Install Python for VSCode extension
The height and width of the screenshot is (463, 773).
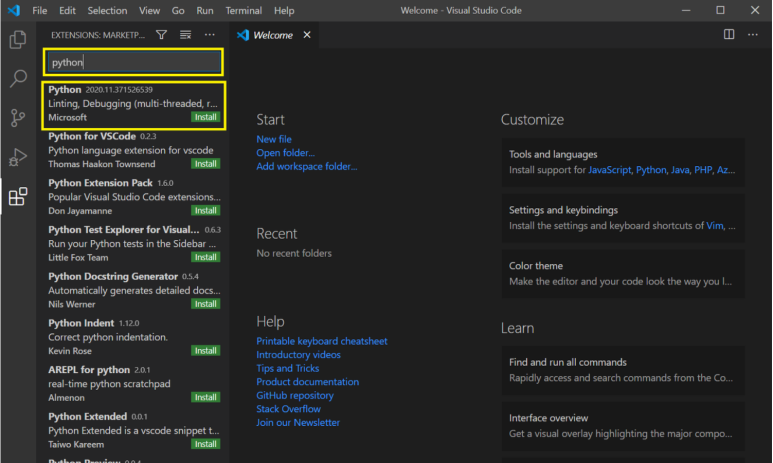click(205, 164)
